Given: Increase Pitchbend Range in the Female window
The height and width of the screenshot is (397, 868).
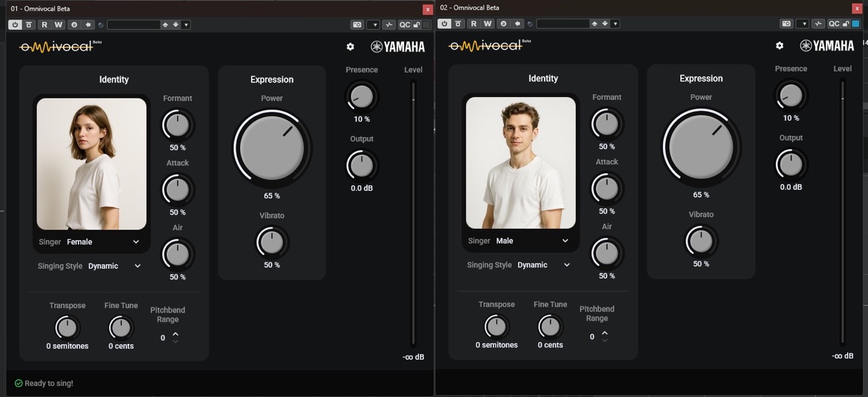Looking at the screenshot, I should (x=176, y=334).
